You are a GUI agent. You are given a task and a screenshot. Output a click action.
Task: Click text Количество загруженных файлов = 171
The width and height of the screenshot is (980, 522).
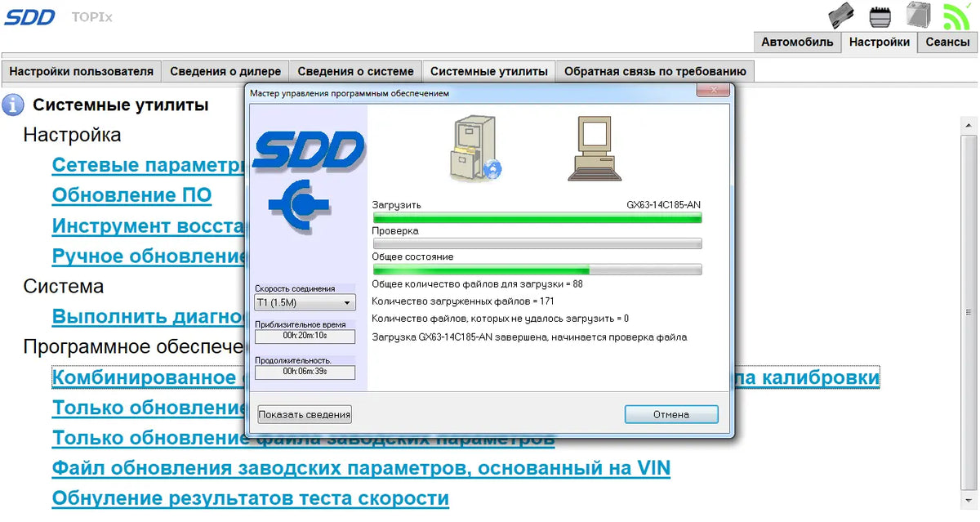463,301
